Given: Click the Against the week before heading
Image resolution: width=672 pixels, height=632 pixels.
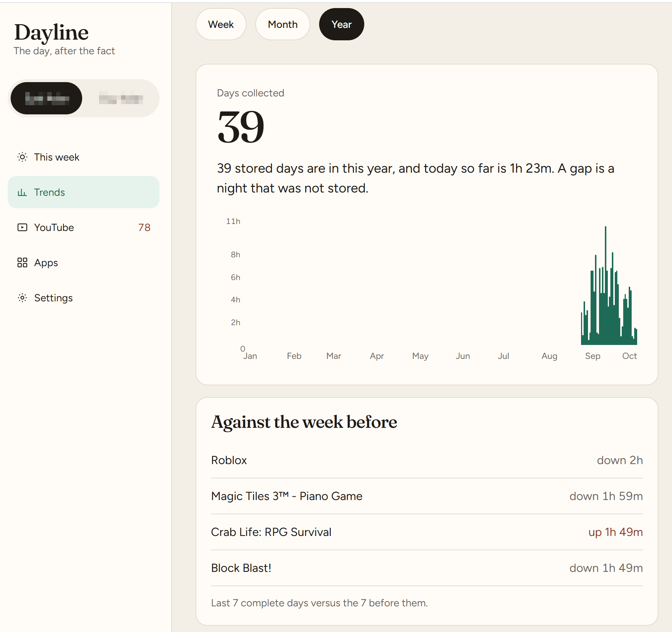Looking at the screenshot, I should (x=304, y=422).
